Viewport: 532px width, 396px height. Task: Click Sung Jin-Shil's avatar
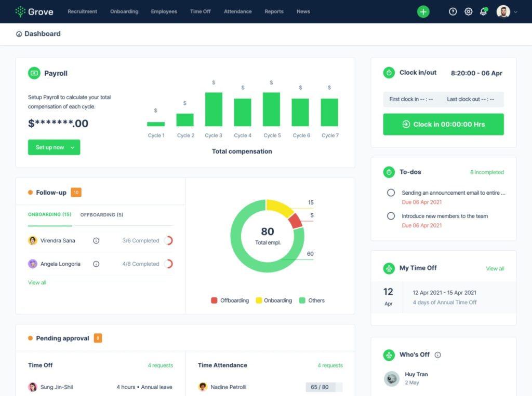[33, 387]
